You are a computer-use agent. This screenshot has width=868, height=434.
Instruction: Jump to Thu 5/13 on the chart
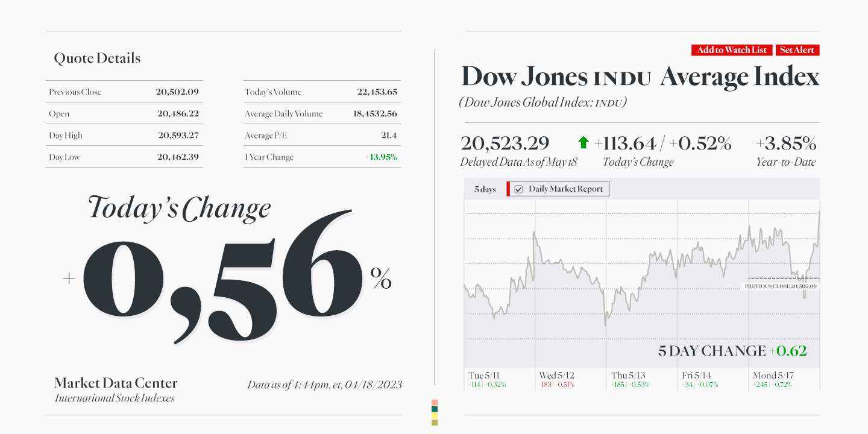[628, 376]
